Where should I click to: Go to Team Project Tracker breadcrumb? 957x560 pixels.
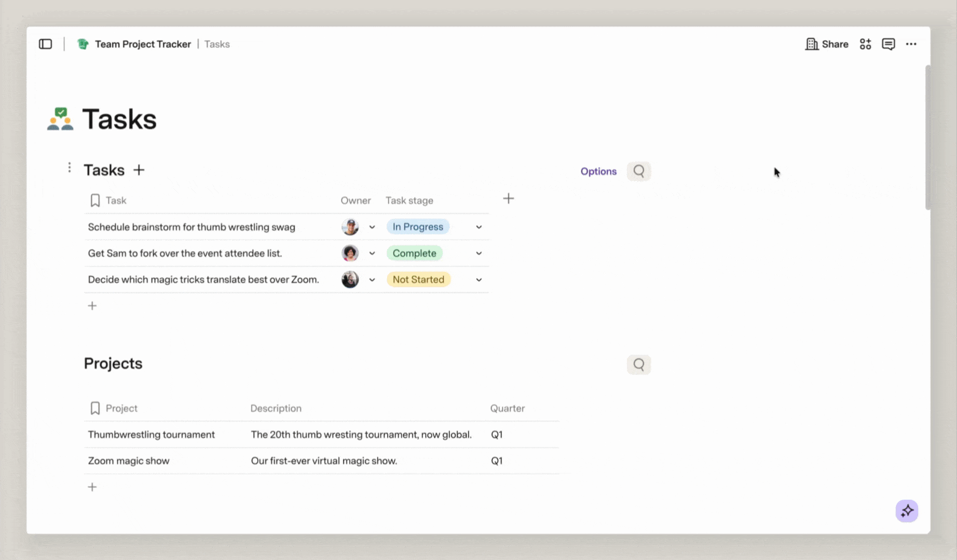pyautogui.click(x=143, y=44)
